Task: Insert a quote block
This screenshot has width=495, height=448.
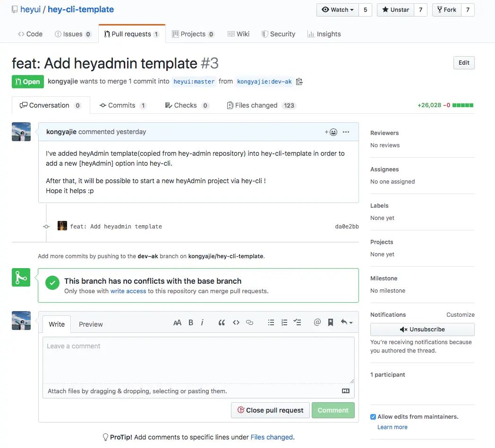Action: [x=222, y=322]
